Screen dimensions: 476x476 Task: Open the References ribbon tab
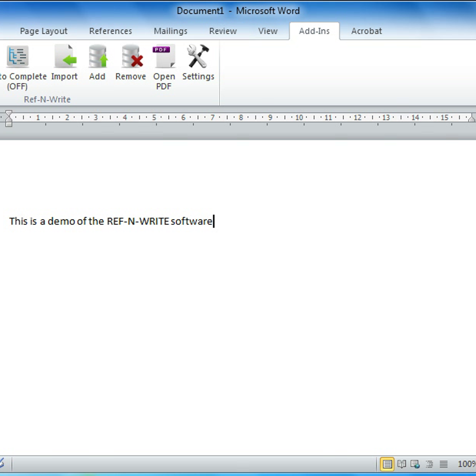pos(110,31)
